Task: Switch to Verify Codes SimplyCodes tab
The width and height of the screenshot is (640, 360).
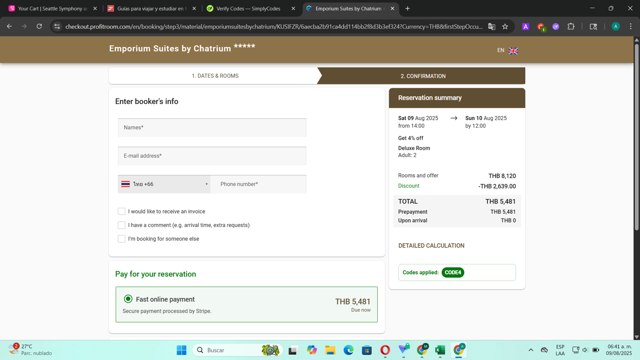Action: pos(248,8)
